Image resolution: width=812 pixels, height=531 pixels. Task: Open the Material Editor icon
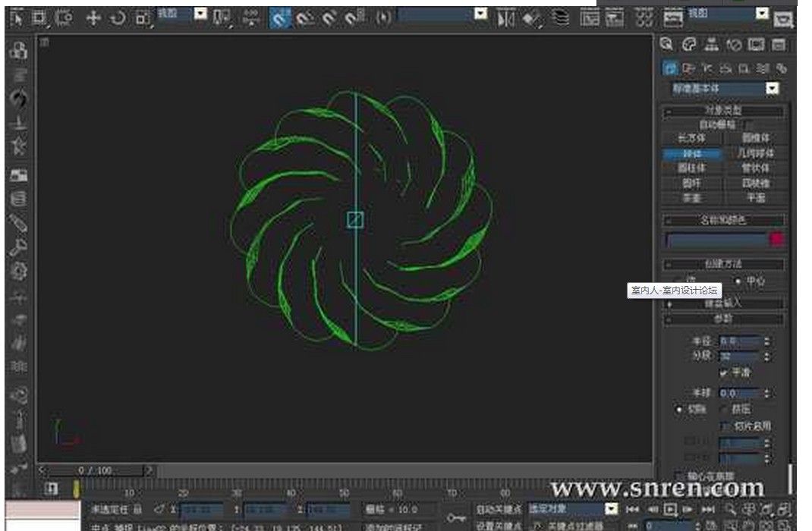644,19
